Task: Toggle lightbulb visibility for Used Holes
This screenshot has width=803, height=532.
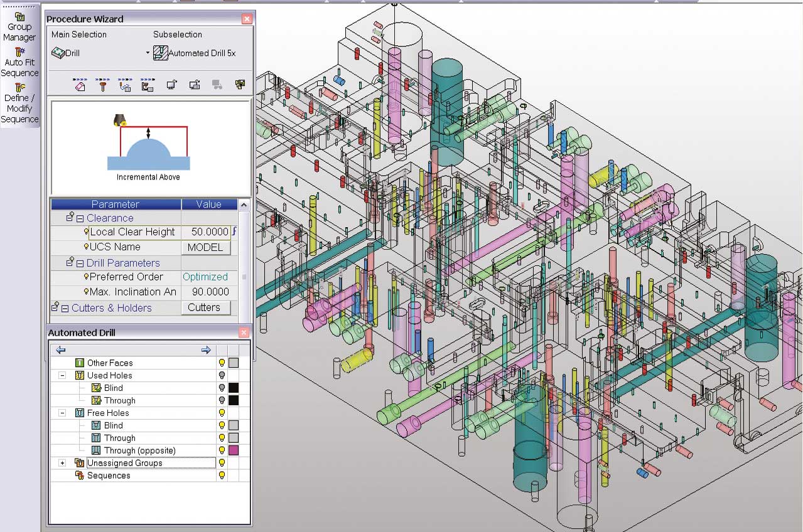Action: point(222,375)
